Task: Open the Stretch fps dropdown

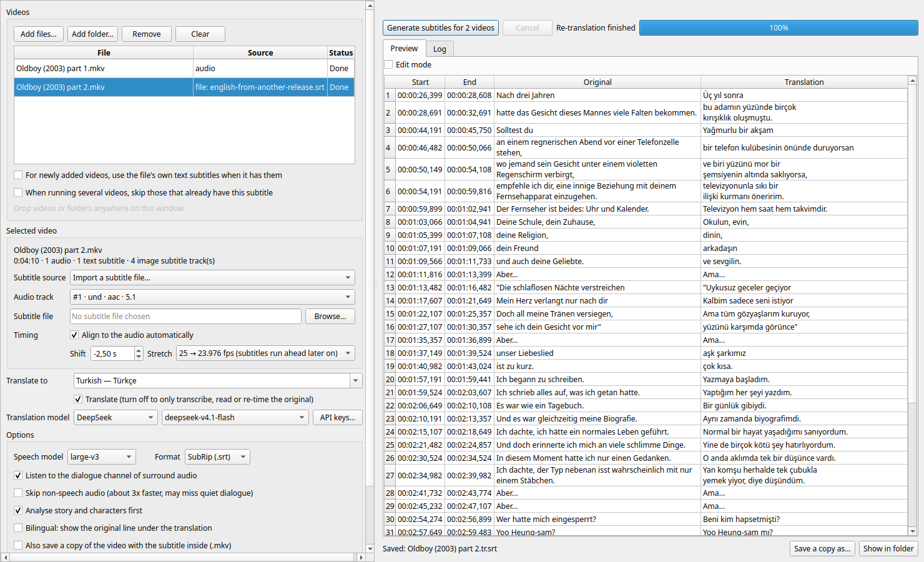Action: (265, 353)
